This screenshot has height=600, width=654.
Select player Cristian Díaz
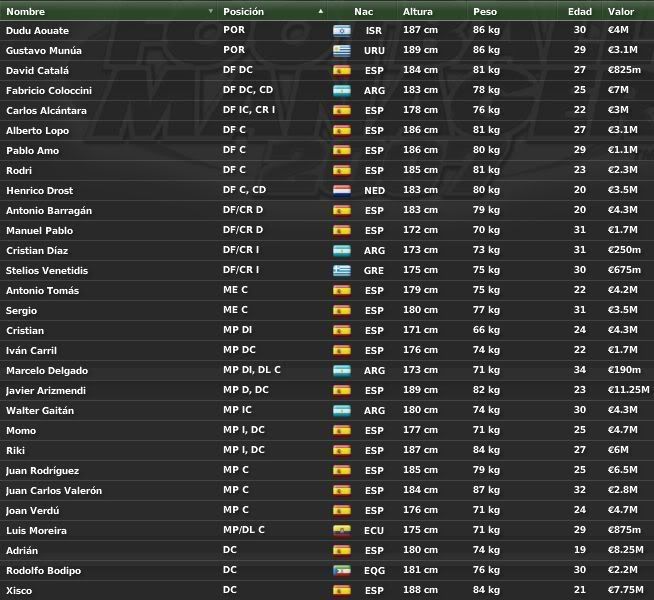click(37, 251)
